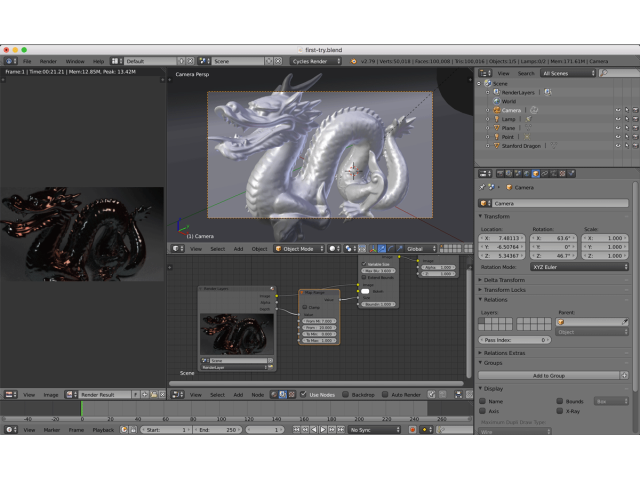Viewport: 640px width, 480px height.
Task: Click the play reverse button
Action: 313,430
